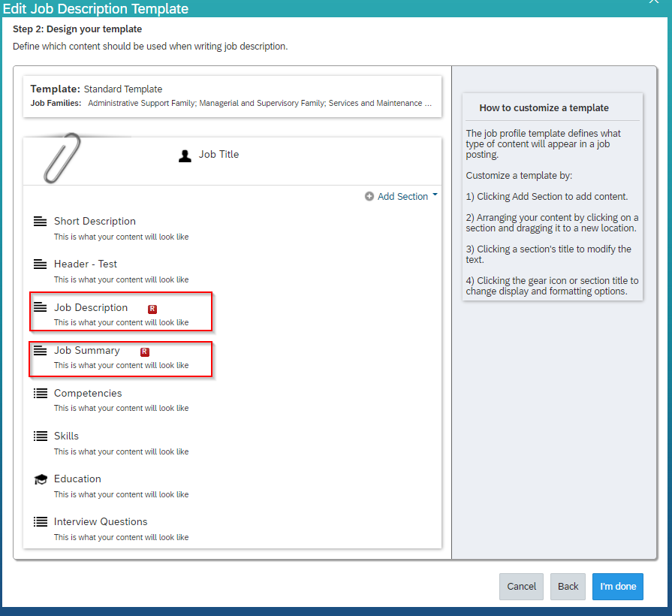
Task: Edit the Job Summary section title
Action: tap(87, 350)
